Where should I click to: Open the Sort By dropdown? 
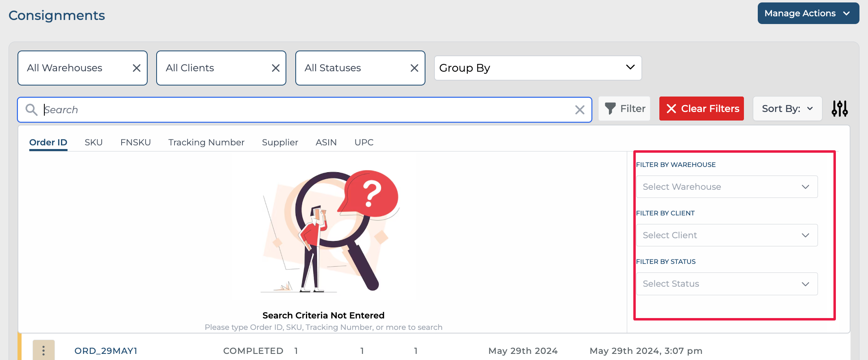tap(787, 109)
